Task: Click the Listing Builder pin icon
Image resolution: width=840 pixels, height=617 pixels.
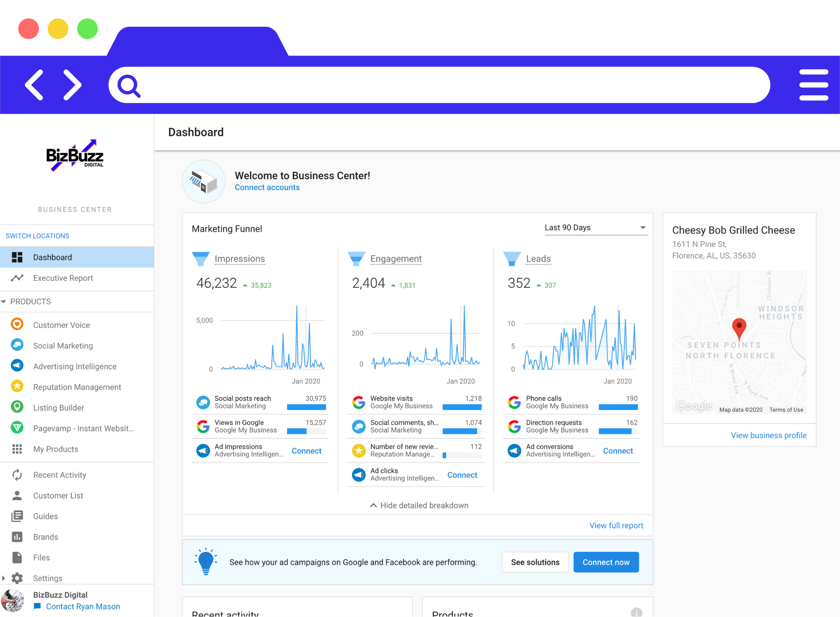Action: tap(17, 407)
